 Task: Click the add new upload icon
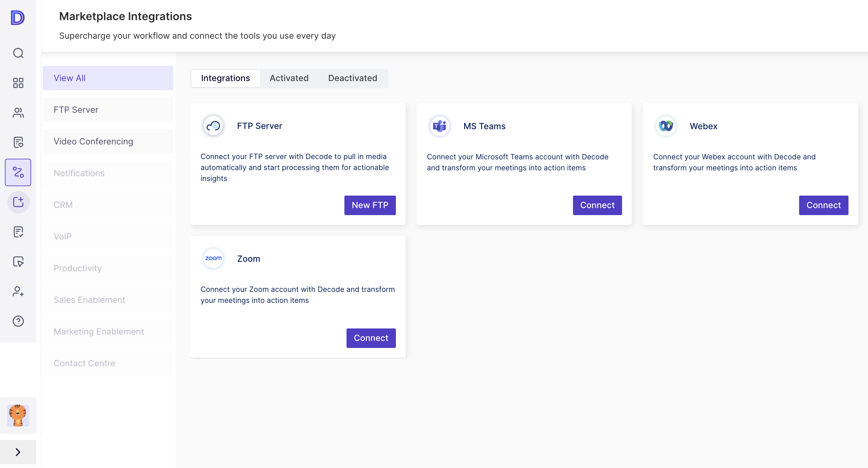pos(18,202)
